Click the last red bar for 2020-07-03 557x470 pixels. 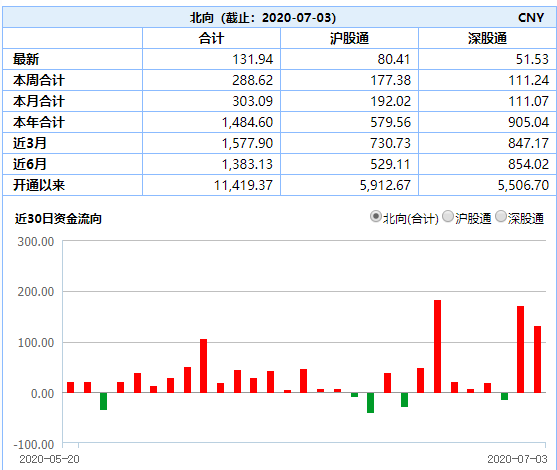click(537, 360)
